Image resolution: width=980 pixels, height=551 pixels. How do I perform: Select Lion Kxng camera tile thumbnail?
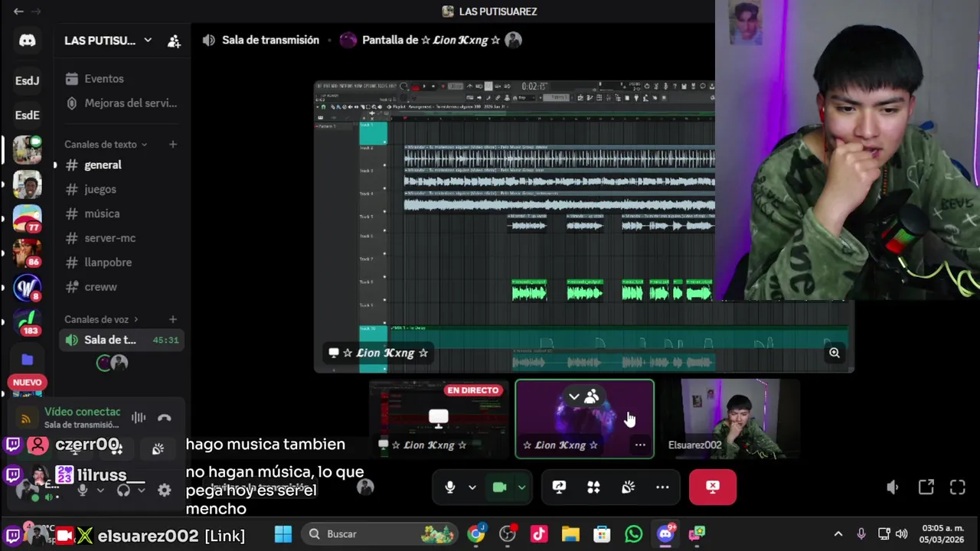click(x=585, y=419)
